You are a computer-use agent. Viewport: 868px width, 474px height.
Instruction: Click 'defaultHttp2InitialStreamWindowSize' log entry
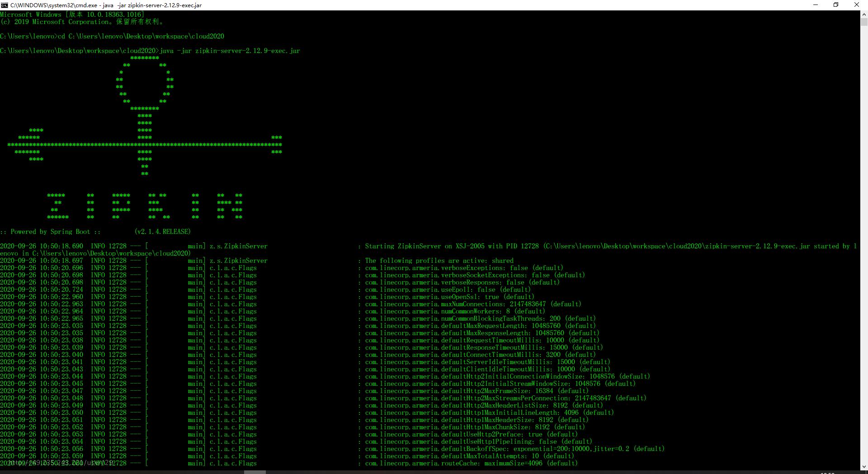tap(500, 384)
